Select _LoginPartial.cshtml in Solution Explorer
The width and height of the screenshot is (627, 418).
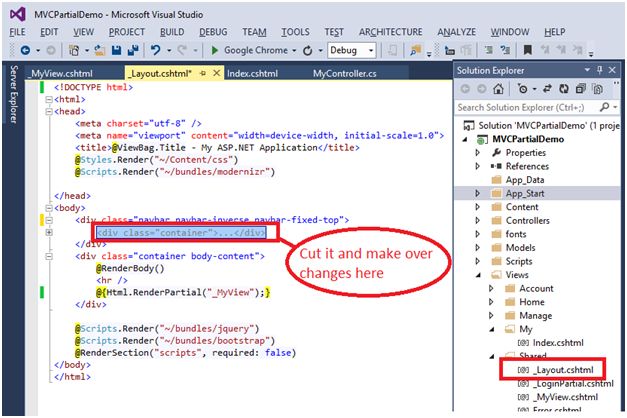[x=573, y=384]
